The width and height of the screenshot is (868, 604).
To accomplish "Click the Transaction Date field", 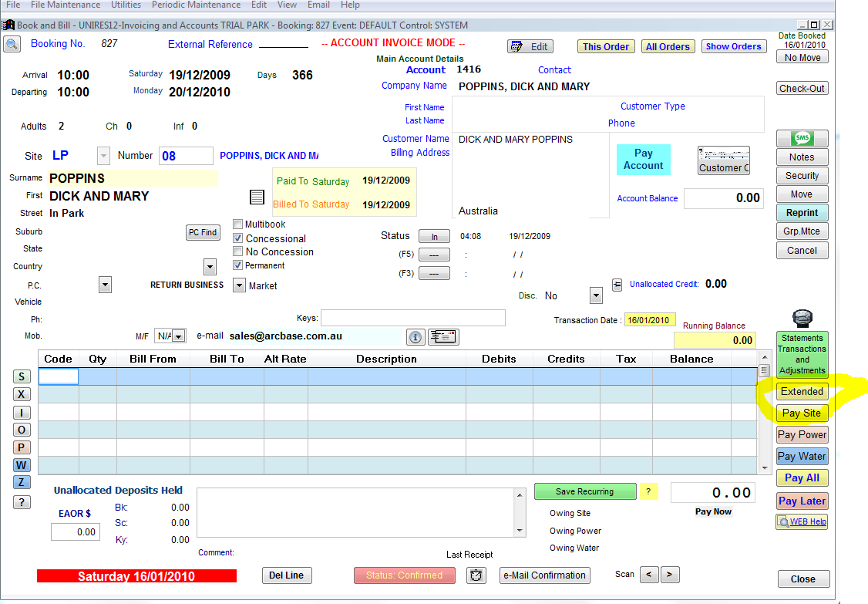I will point(650,320).
